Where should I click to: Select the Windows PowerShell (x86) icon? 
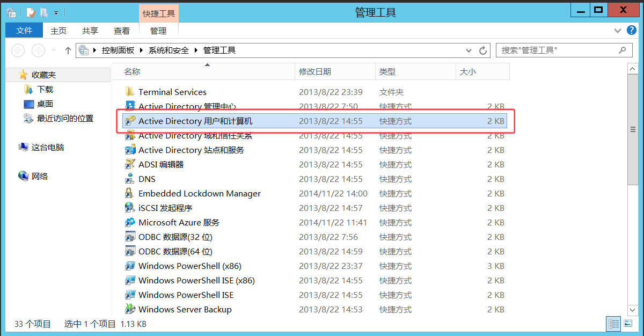129,266
